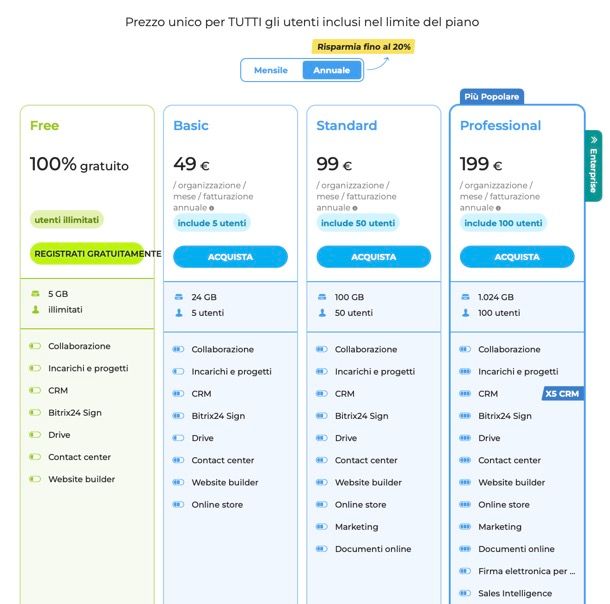Click the level icon next to Standard Marketing
The image size is (610, 604).
click(322, 527)
